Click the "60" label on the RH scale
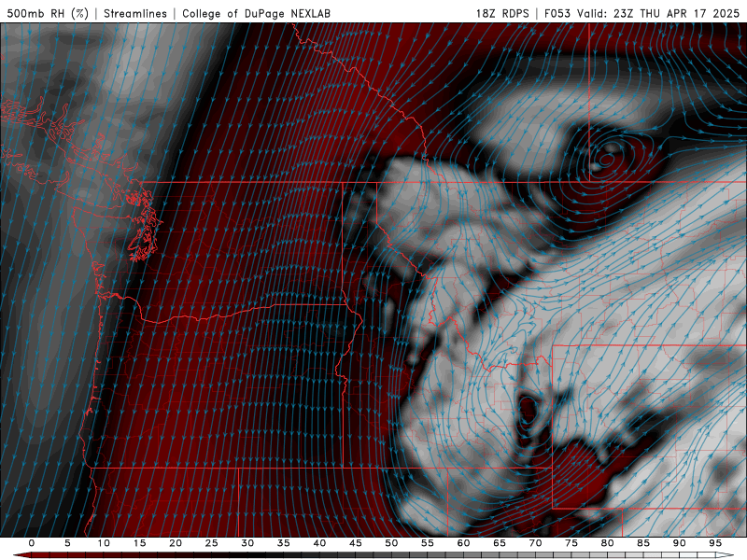The image size is (747, 560). [x=463, y=543]
